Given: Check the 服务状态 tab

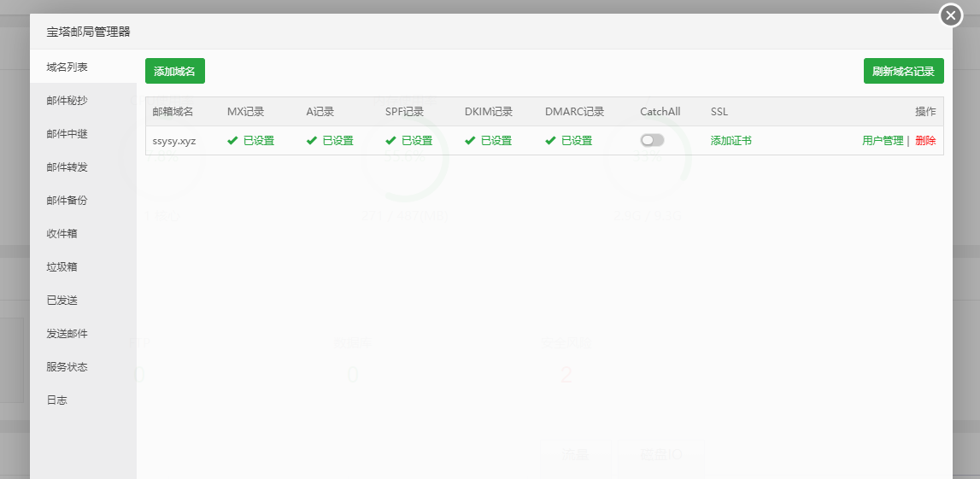Looking at the screenshot, I should 83,367.
